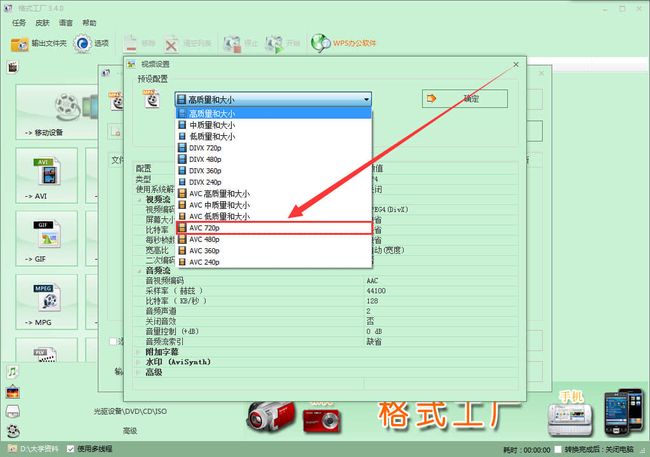Click the 停止 stop toolbar button
Screen dimensions: 650x457
point(241,44)
